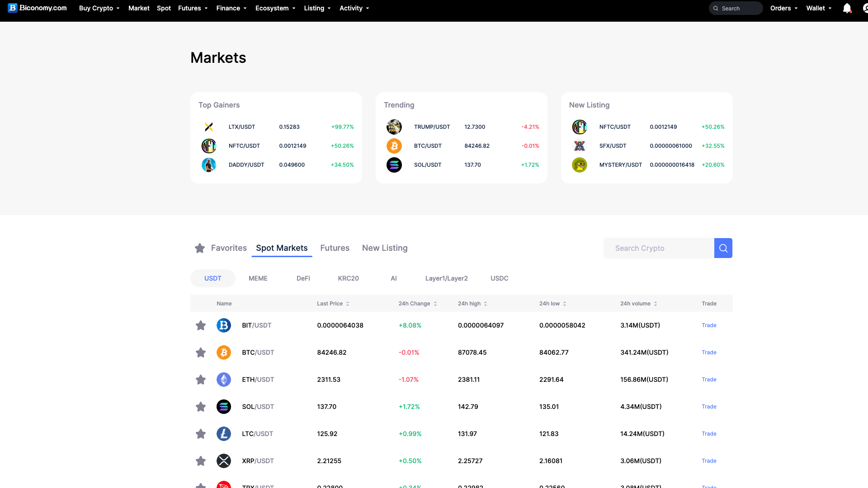Screen dimensions: 868x488
Task: Click Trade link for ETH/USDT
Action: tap(709, 380)
